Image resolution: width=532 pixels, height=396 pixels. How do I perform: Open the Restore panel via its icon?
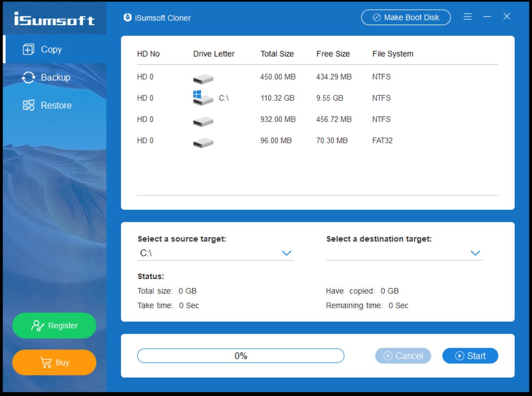tap(28, 105)
